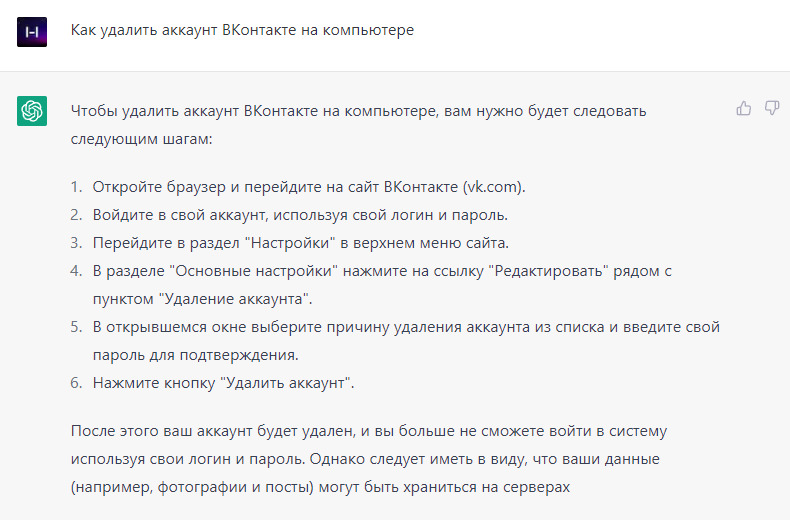
Task: Click the green ChatGPT logo avatar
Action: 32,110
